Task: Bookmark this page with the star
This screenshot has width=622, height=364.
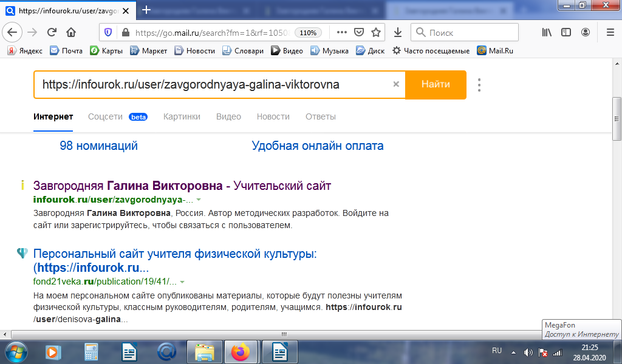Action: pos(376,32)
